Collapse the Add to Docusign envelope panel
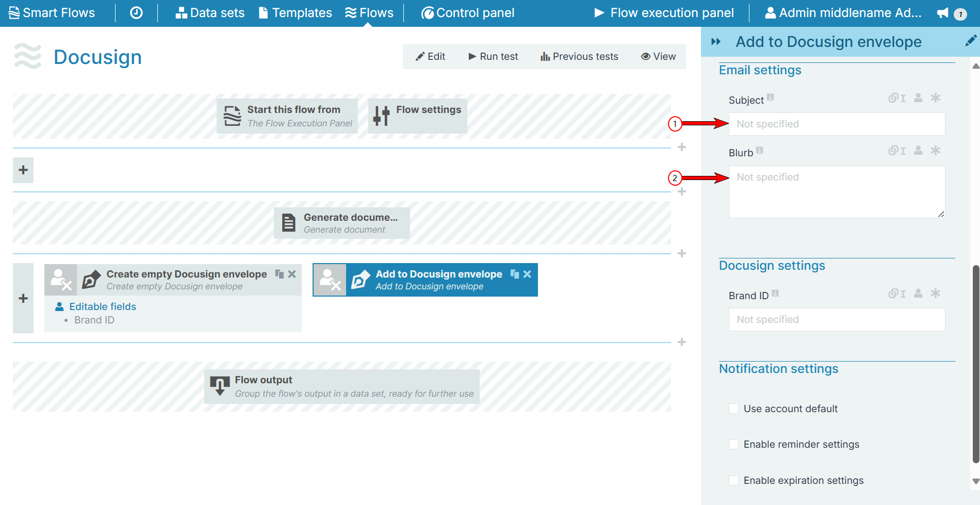Viewport: 980px width, 505px height. pyautogui.click(x=716, y=41)
